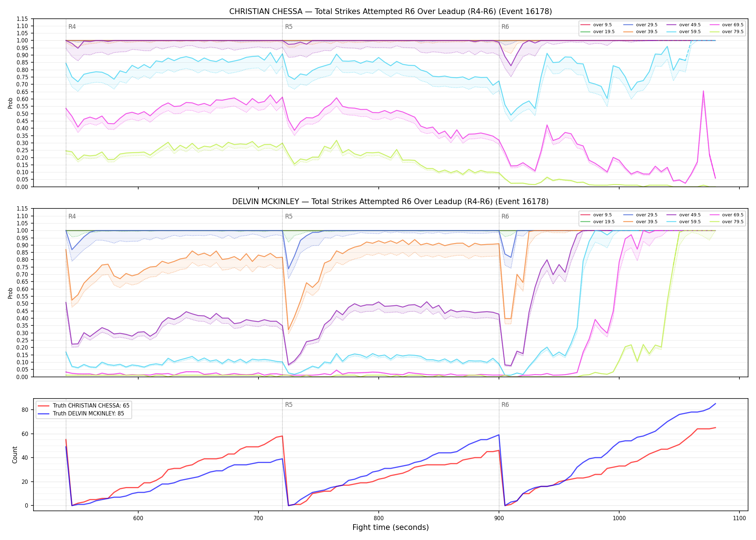Click the red line sample beside Truth CHRISTIAN CHESSA
Image resolution: width=756 pixels, height=540 pixels.
[44, 406]
